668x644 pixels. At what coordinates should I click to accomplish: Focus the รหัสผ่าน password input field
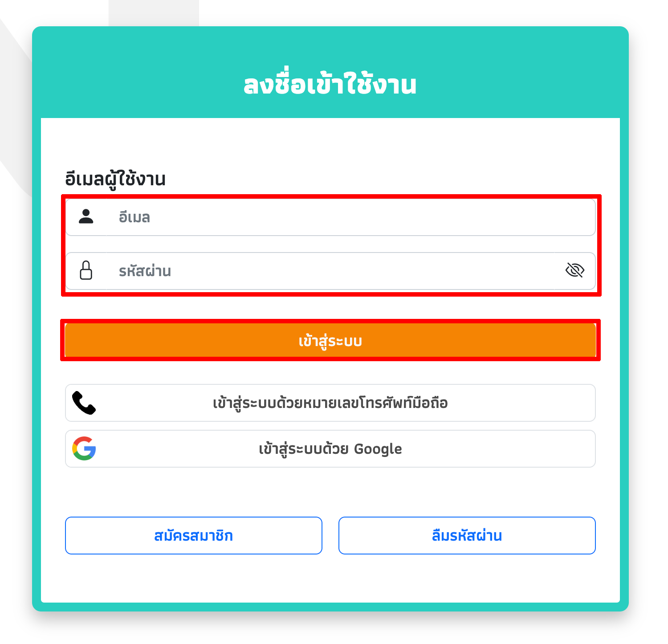coord(330,271)
